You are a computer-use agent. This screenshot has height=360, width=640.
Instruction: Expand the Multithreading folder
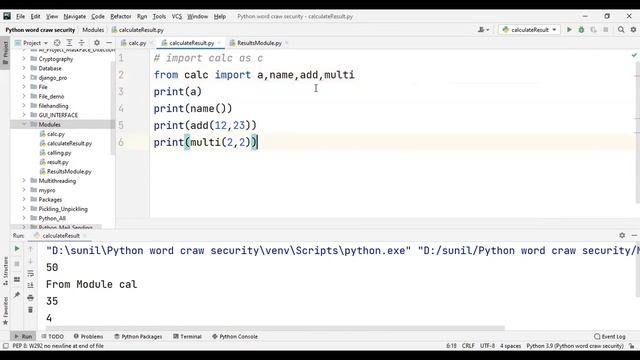pyautogui.click(x=24, y=181)
